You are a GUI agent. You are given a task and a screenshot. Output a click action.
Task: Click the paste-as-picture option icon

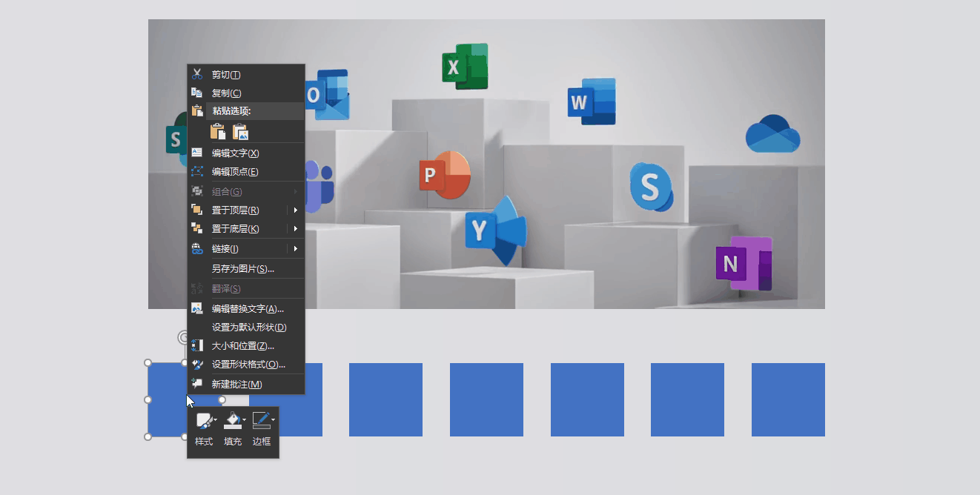click(240, 132)
